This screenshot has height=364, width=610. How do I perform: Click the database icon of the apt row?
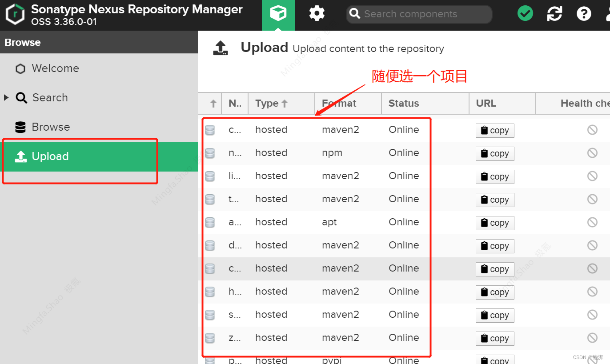point(210,222)
